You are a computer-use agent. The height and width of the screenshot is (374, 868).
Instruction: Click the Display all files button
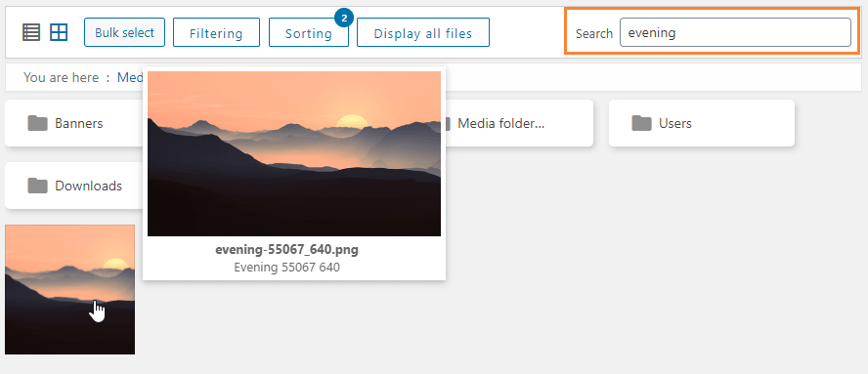pyautogui.click(x=423, y=32)
